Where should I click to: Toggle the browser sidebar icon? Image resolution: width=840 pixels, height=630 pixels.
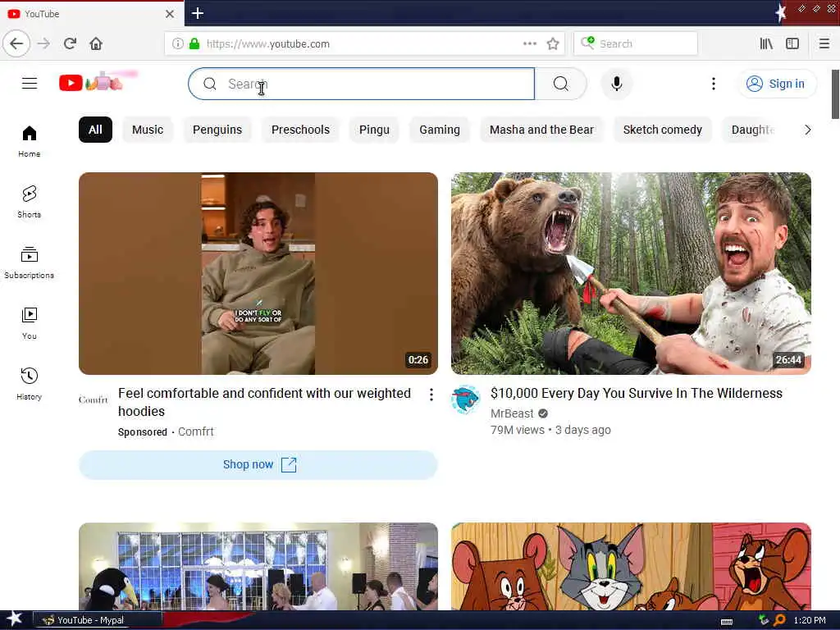pyautogui.click(x=792, y=43)
